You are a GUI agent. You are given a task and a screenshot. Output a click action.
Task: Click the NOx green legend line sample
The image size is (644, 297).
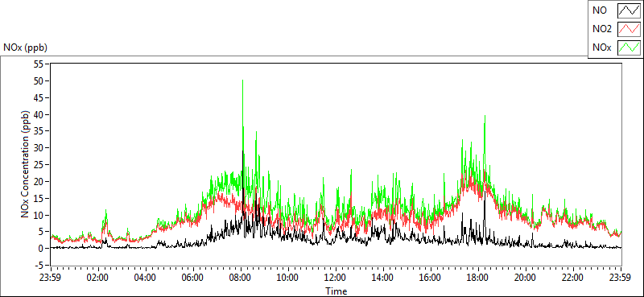tap(629, 47)
